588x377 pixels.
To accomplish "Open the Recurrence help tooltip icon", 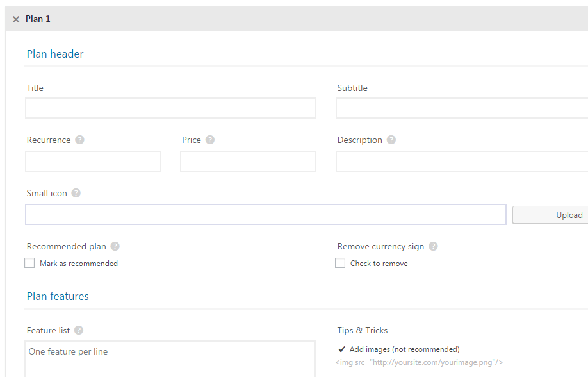I will point(79,140).
